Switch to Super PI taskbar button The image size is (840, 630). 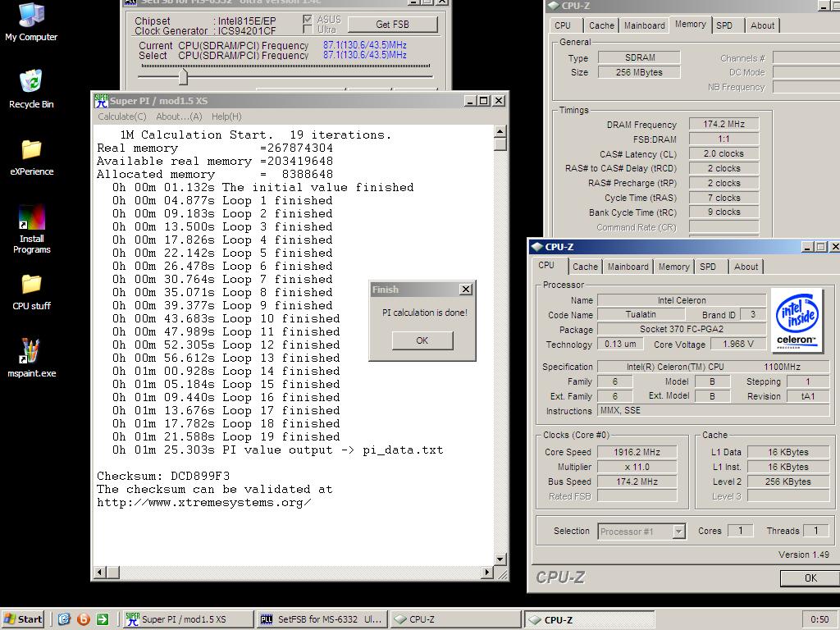188,619
